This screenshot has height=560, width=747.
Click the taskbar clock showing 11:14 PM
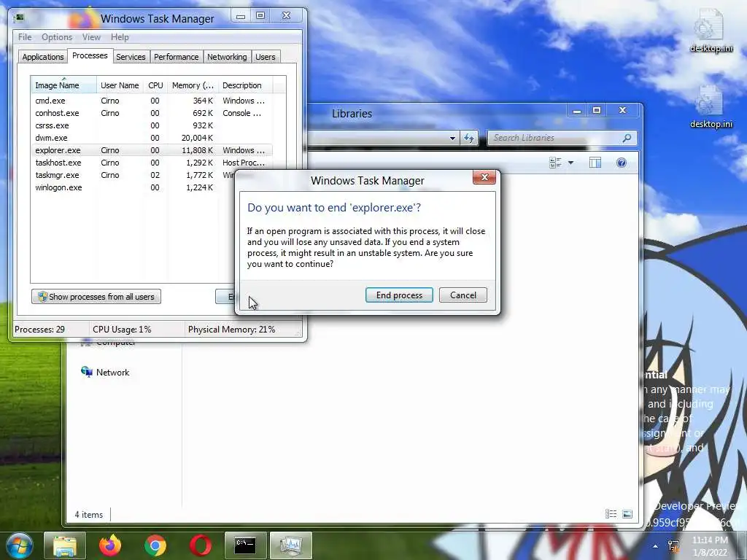coord(710,546)
